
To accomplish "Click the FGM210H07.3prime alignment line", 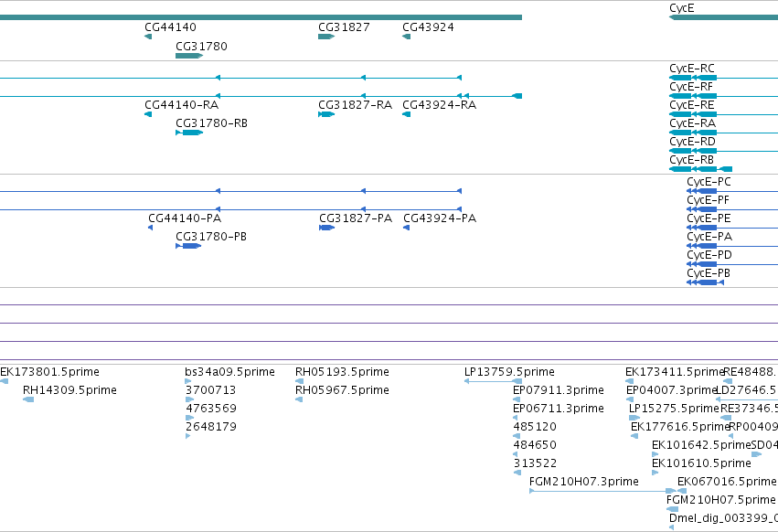I will tap(603, 491).
